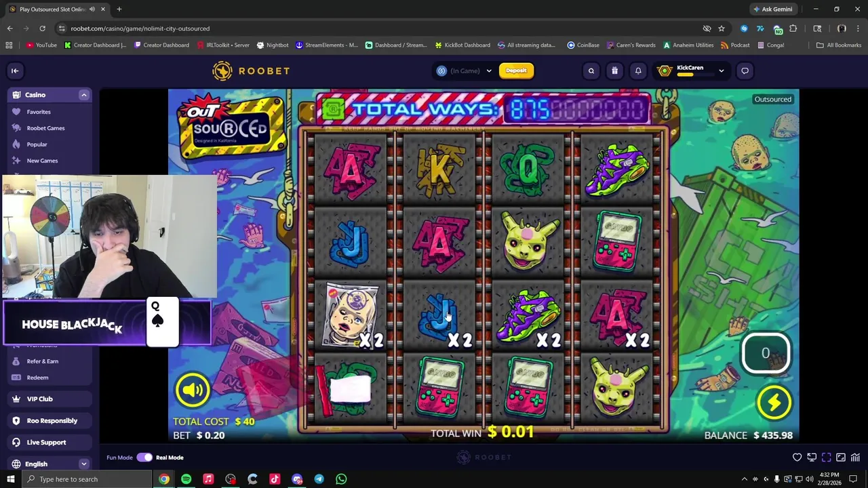
Task: Toggle the eye-off tracking protection icon
Action: 707,28
